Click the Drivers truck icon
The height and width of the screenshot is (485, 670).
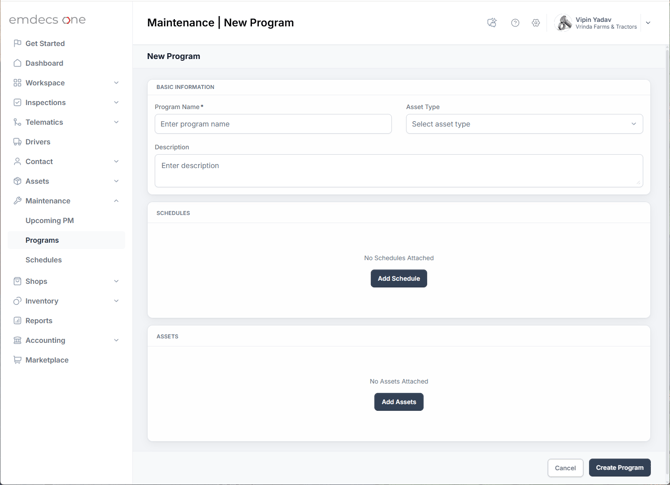point(17,141)
